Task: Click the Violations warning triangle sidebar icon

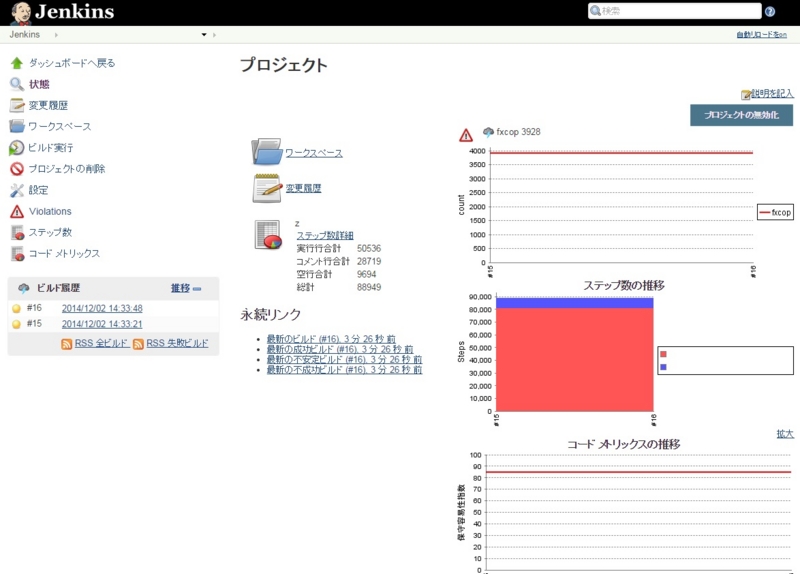Action: tap(17, 211)
